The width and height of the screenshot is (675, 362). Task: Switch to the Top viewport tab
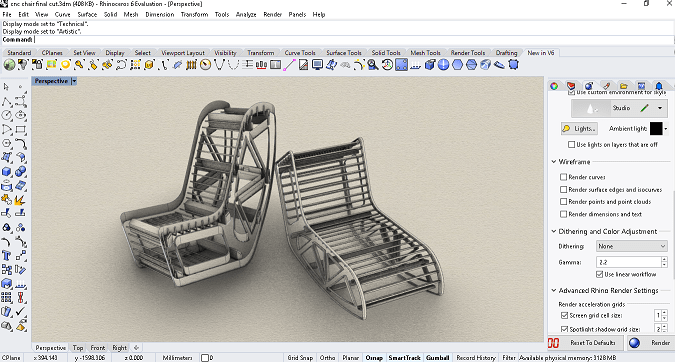tap(78, 348)
